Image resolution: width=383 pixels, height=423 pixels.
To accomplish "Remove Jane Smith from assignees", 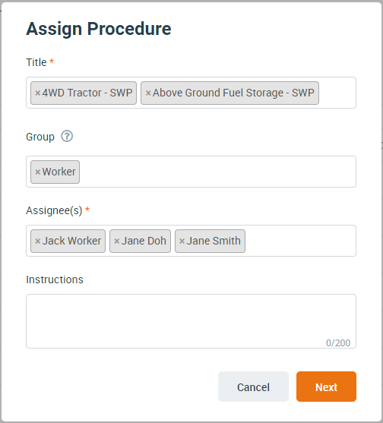I will click(182, 241).
